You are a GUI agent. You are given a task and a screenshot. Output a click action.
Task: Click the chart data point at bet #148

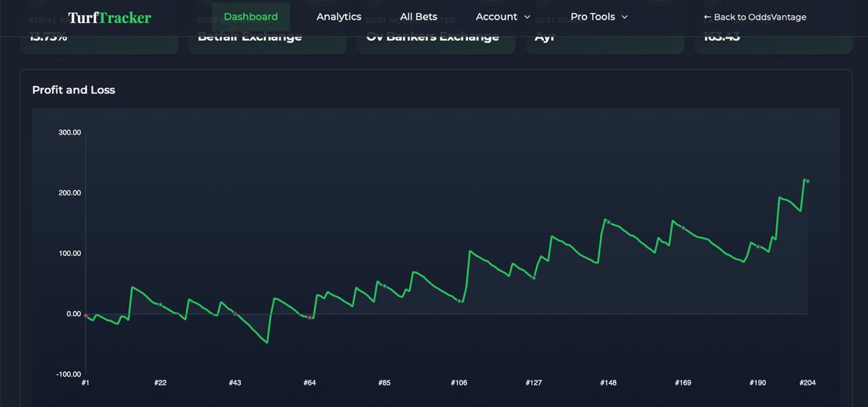608,222
